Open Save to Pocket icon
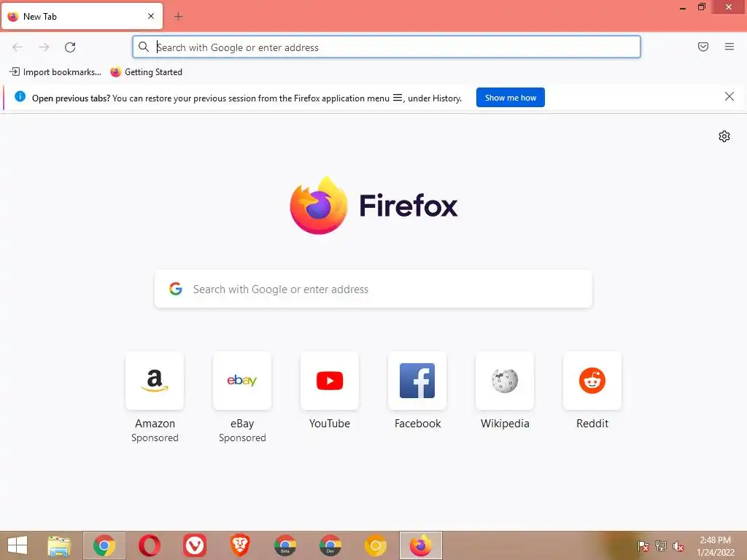Image resolution: width=747 pixels, height=560 pixels. point(703,47)
